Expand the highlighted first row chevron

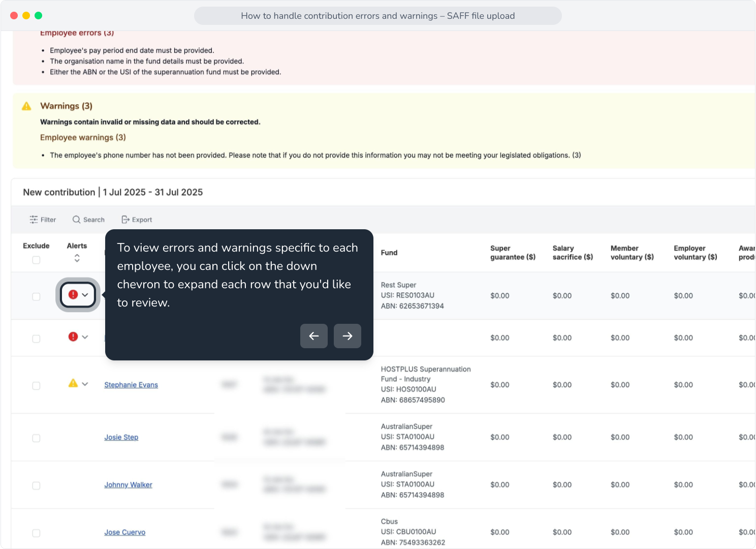pyautogui.click(x=85, y=295)
